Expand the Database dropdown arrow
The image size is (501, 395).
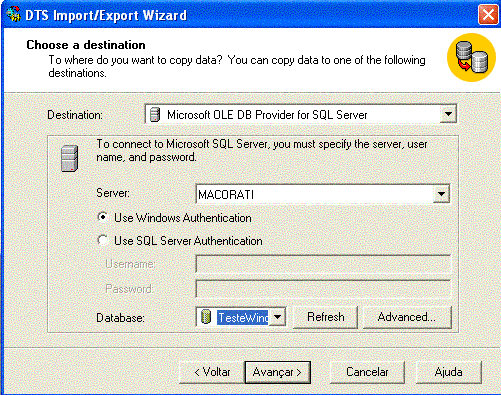(x=277, y=317)
